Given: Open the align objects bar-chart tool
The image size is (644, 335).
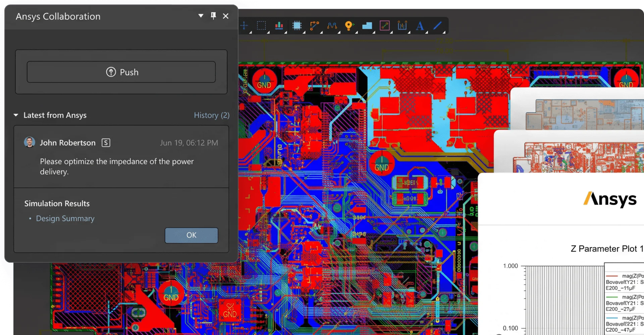Looking at the screenshot, I should point(279,25).
